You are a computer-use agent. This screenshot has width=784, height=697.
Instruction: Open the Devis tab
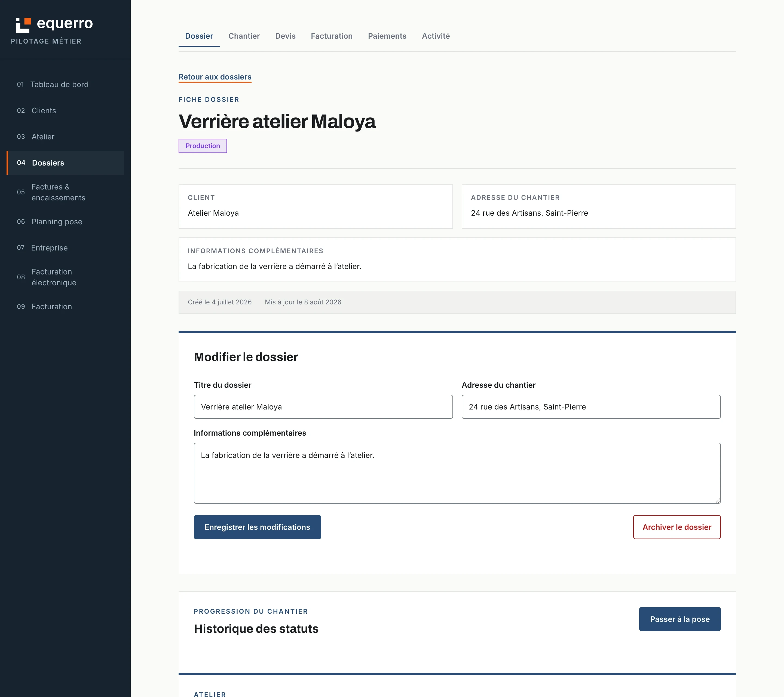[285, 36]
